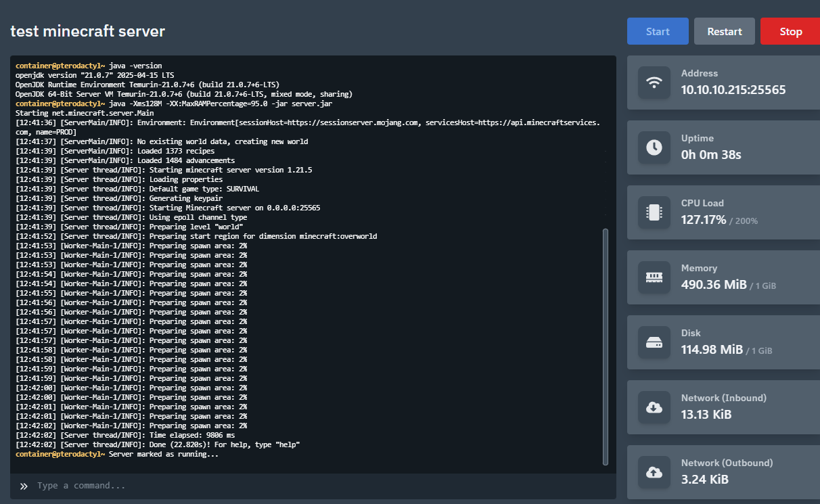820x504 pixels.
Task: Click the uptime clock icon
Action: point(654,147)
